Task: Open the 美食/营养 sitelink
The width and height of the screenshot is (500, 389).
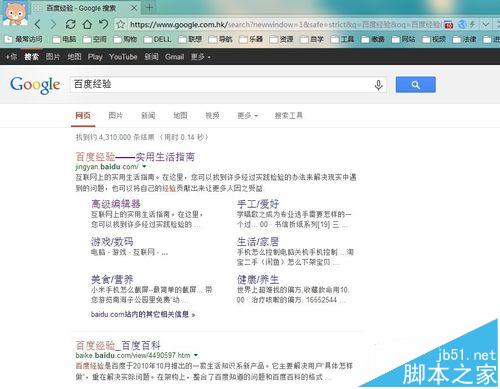Action: click(112, 279)
